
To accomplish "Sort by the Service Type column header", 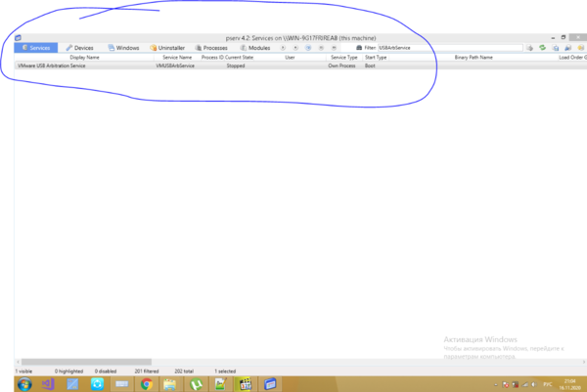I will click(344, 58).
